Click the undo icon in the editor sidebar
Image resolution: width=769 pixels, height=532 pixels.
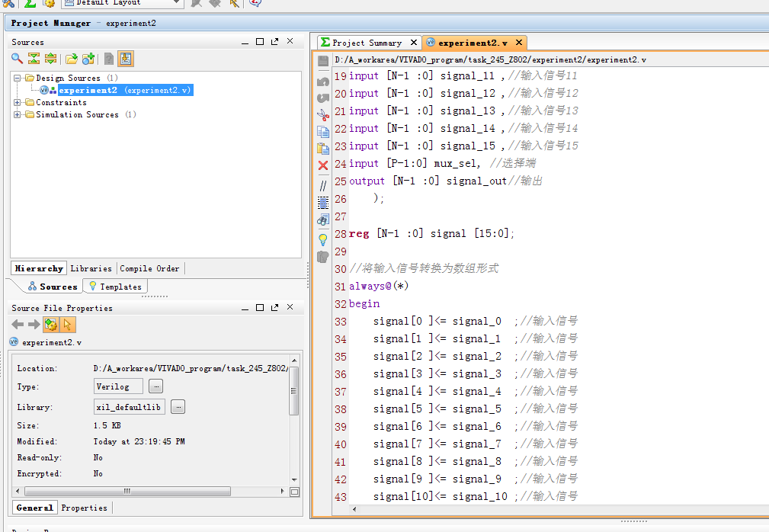click(322, 82)
